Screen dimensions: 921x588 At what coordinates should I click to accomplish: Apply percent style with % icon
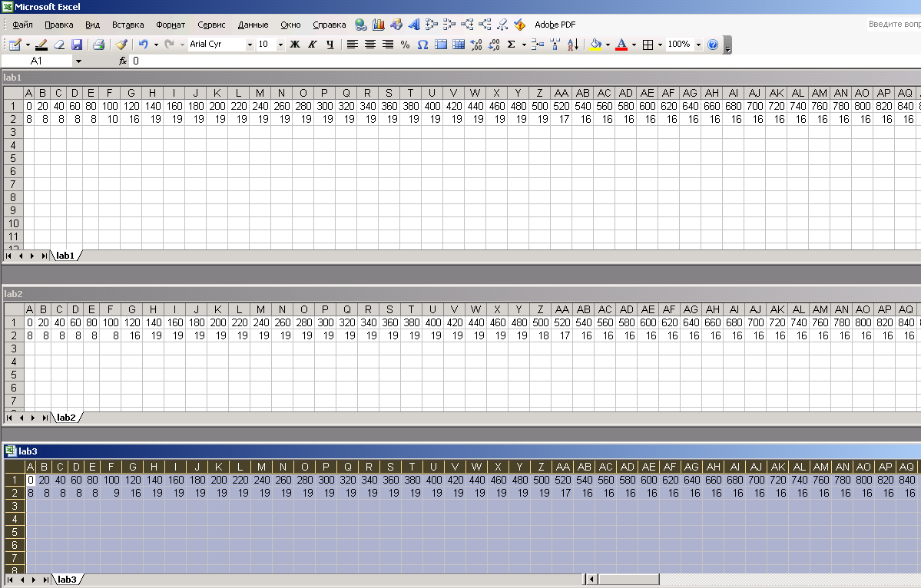coord(405,45)
